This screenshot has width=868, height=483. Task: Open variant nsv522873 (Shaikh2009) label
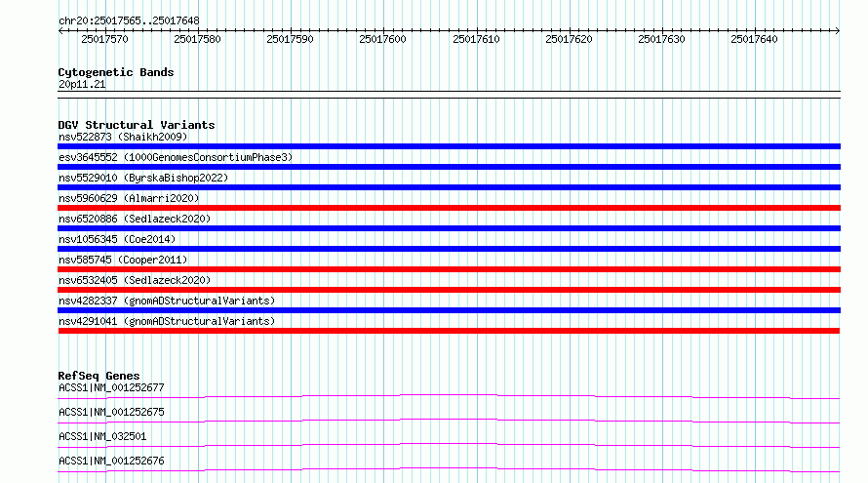click(123, 137)
